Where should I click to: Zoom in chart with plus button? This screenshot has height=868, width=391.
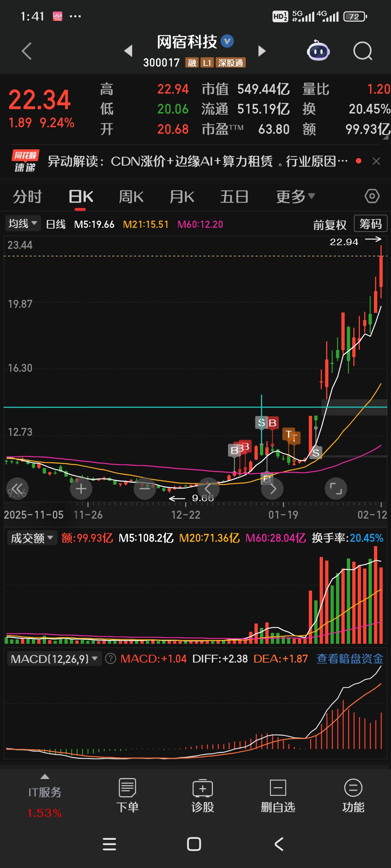pos(81,489)
